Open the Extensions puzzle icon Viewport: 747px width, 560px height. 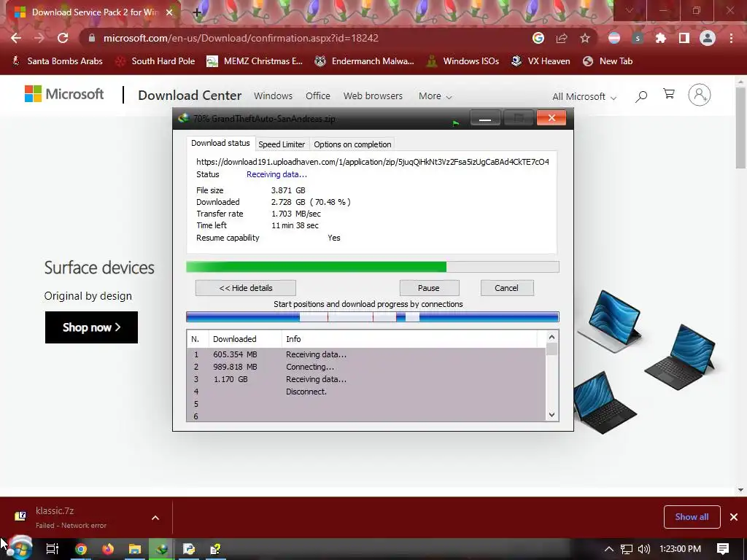[x=660, y=38]
